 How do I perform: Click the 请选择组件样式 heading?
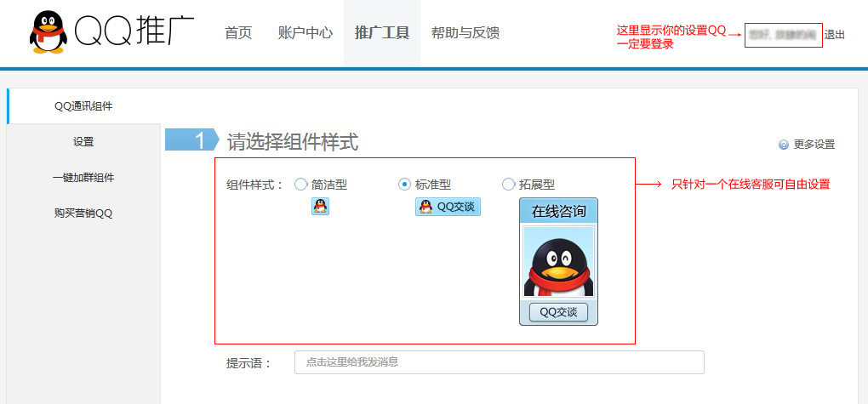pos(293,142)
